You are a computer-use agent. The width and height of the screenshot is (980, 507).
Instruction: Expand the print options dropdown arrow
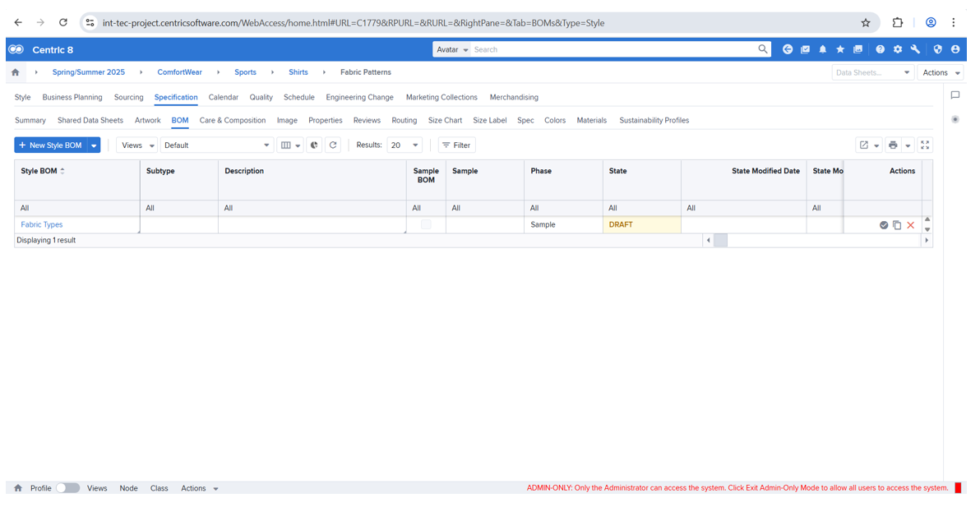coord(908,145)
